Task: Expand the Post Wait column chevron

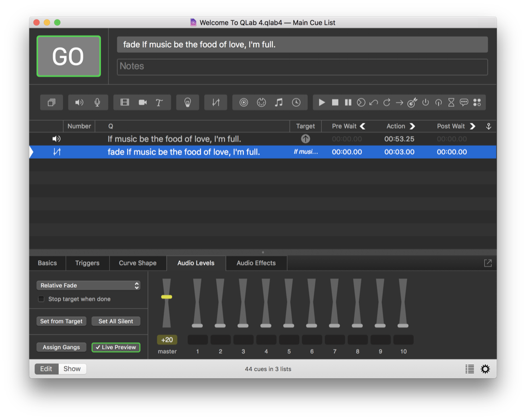Action: 472,126
